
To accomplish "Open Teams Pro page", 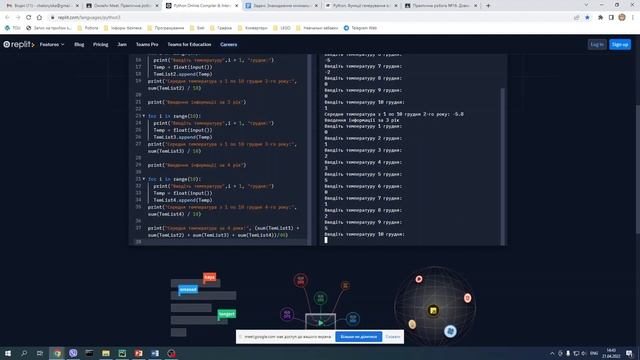I will click(147, 44).
